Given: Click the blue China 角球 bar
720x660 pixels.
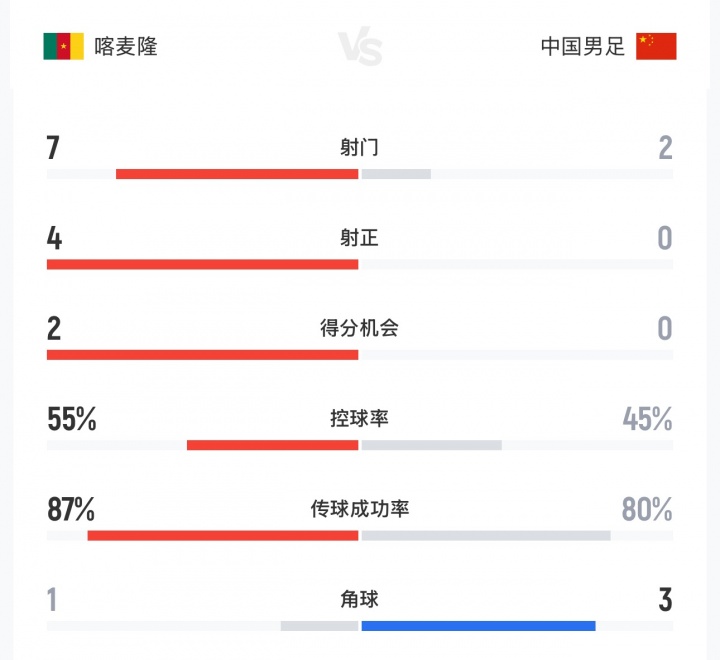Looking at the screenshot, I should 478,626.
